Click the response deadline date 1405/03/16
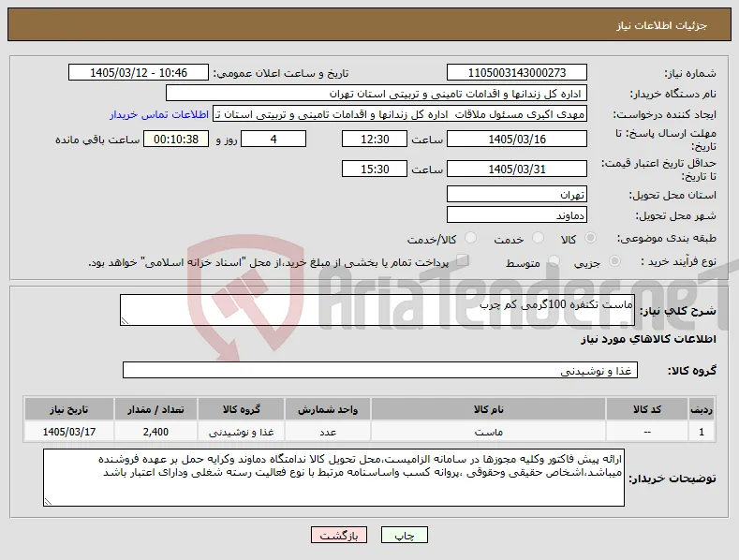739x560 pixels. click(516, 139)
